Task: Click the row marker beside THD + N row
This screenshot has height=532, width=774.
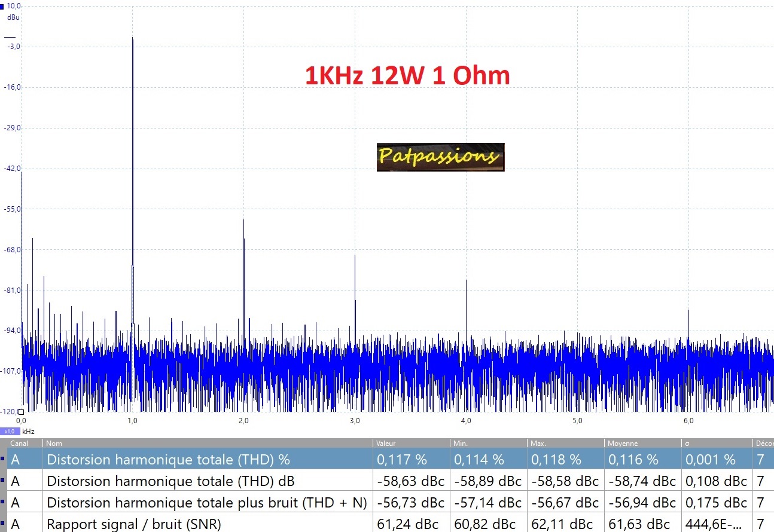Action: click(x=3, y=503)
